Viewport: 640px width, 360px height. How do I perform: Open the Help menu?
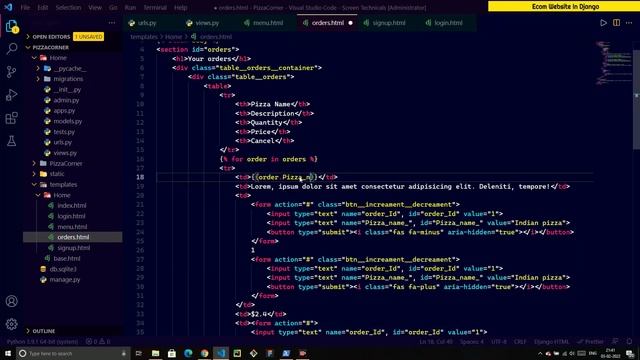pos(180,7)
